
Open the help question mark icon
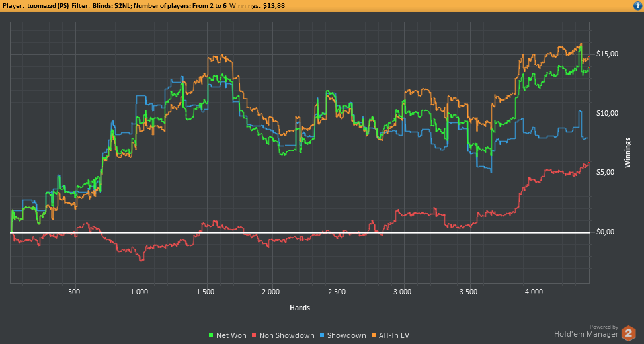tap(638, 6)
